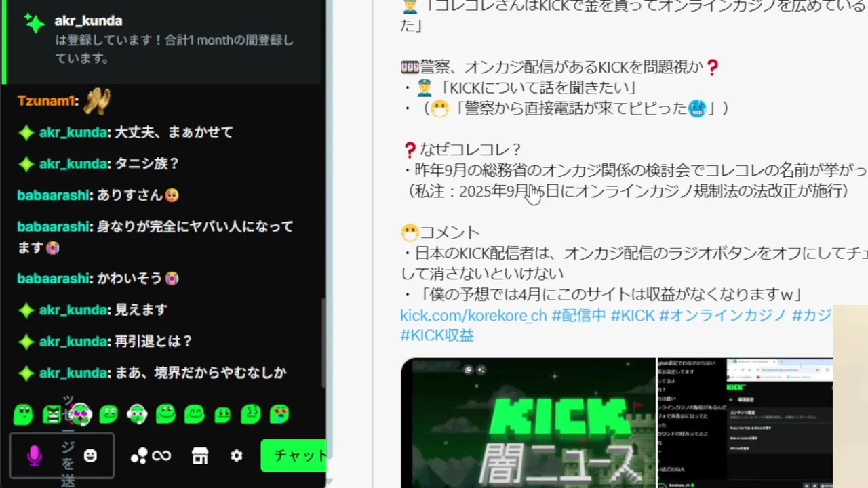The image size is (868, 488).
Task: Click the なぜコレコレ？ heading text
Action: click(x=470, y=150)
